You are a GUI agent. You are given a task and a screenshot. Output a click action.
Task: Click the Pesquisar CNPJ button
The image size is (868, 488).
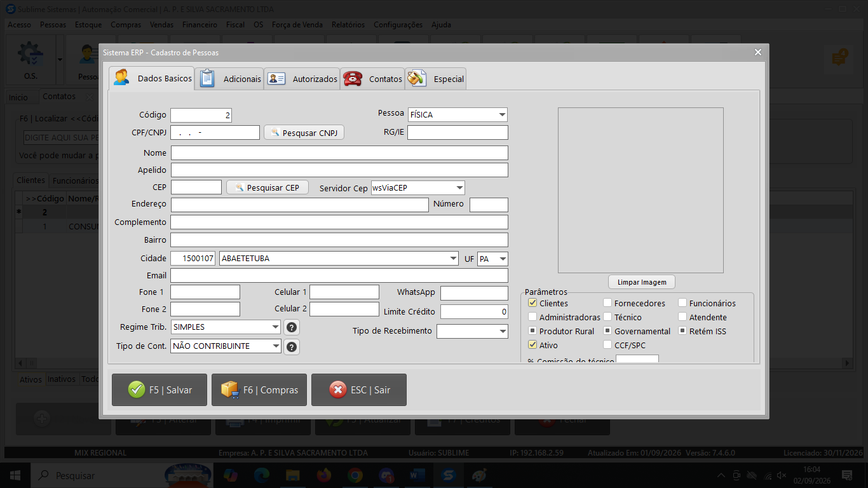304,133
